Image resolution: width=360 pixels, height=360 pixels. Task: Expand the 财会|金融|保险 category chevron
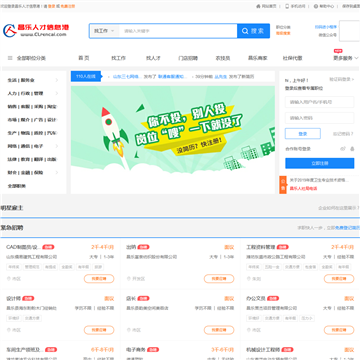[57, 173]
